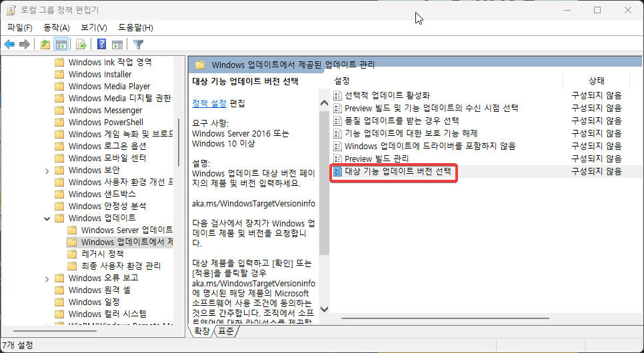
Task: Click the policy icon beside 선택적 업데이트 활성화
Action: click(337, 96)
